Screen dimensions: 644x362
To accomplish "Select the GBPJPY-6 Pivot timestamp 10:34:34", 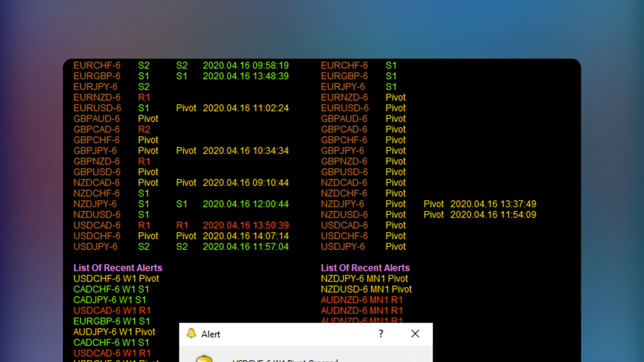I will pyautogui.click(x=245, y=151).
